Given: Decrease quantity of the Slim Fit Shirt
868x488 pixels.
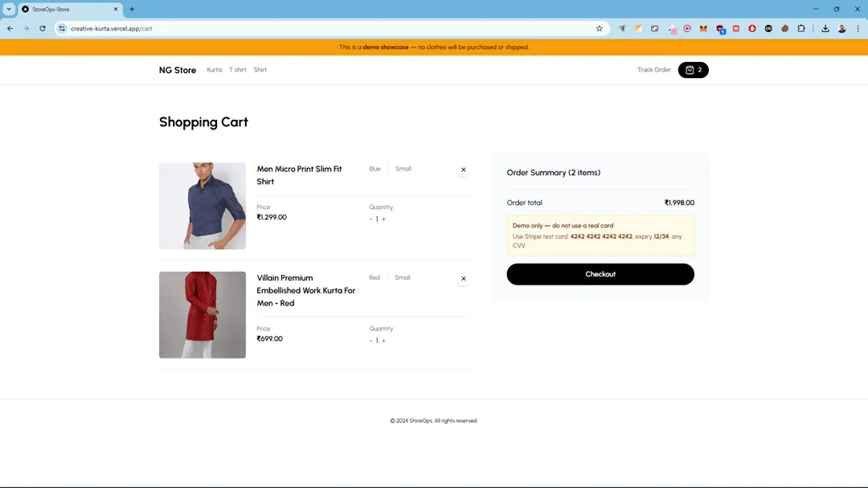Looking at the screenshot, I should (x=371, y=219).
